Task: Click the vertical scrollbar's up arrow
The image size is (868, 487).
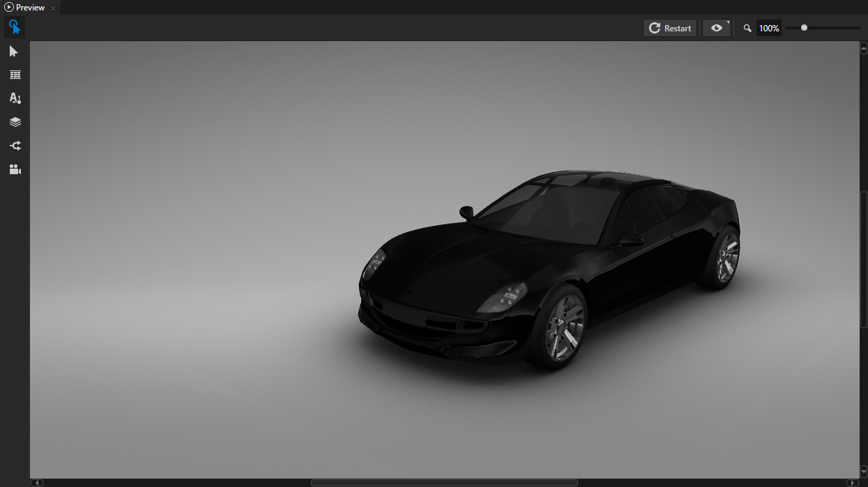Action: tap(863, 47)
